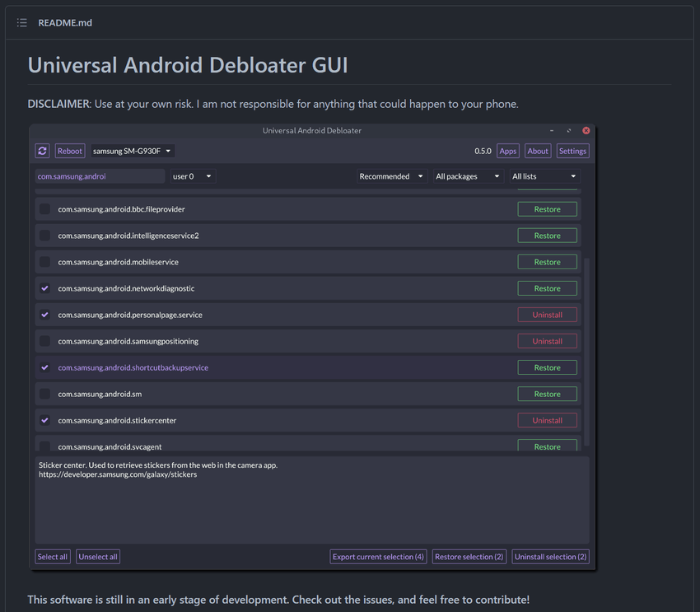Uncheck the shortcutbackupservice package checkbox
Image resolution: width=700 pixels, height=612 pixels.
click(44, 367)
